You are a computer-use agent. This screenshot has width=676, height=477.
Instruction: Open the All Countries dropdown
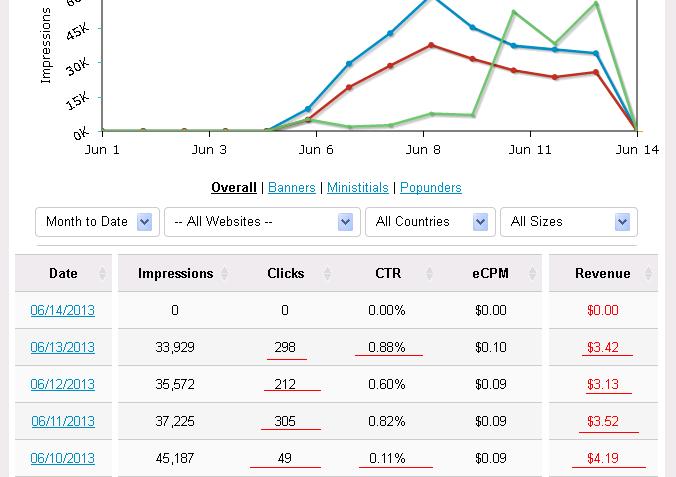pyautogui.click(x=480, y=222)
